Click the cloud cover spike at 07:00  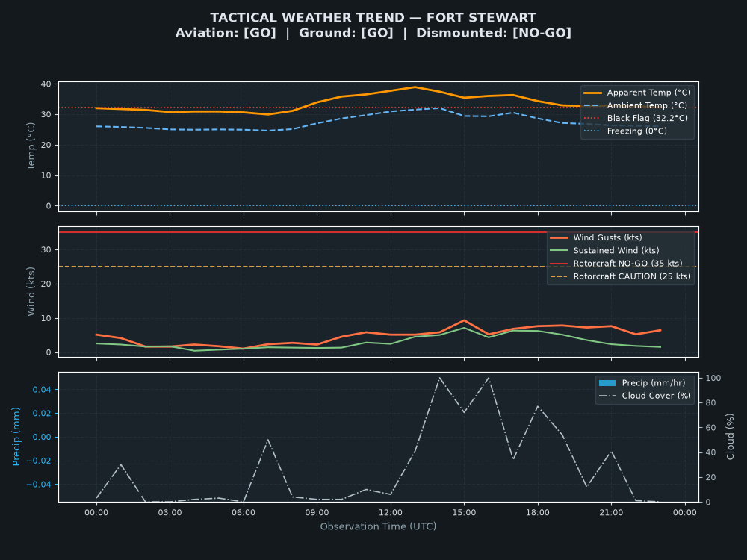pyautogui.click(x=268, y=440)
